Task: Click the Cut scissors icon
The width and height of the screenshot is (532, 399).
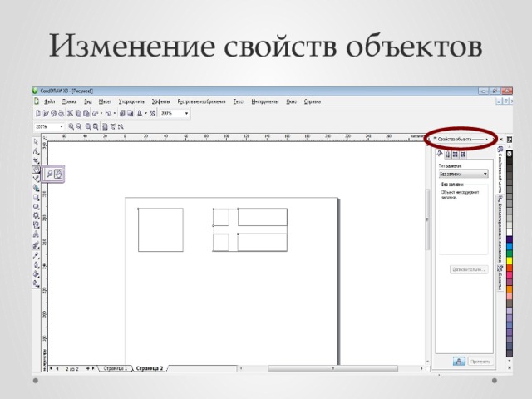Action: coord(70,113)
